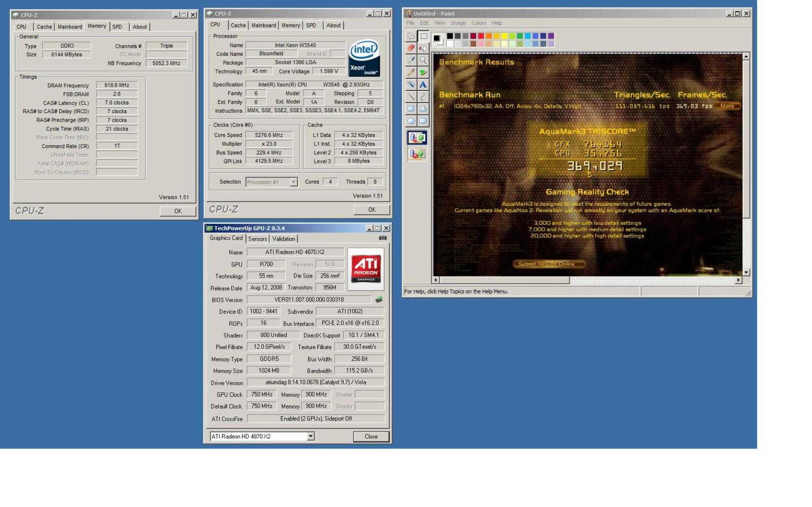Click the Specification field showing Xeon W3540
Image resolution: width=812 pixels, height=507 pixels.
coord(314,85)
